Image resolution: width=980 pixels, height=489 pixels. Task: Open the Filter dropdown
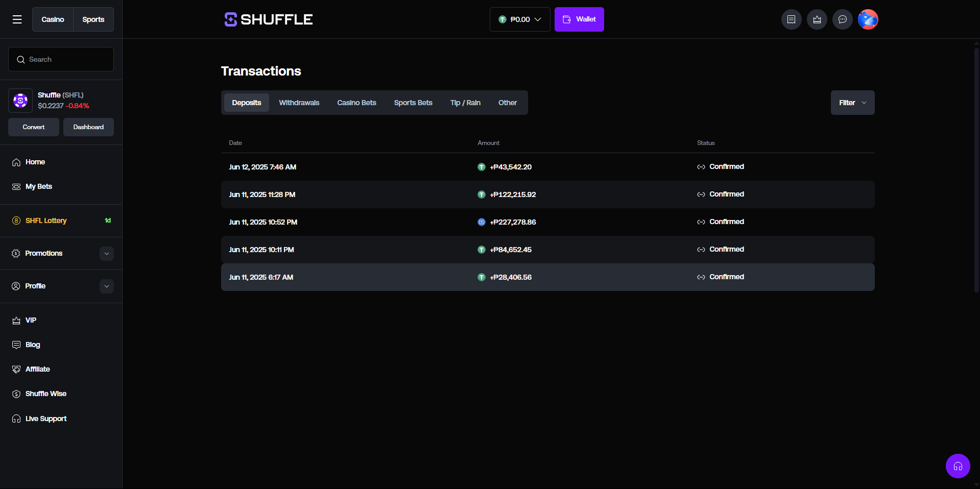pyautogui.click(x=852, y=103)
